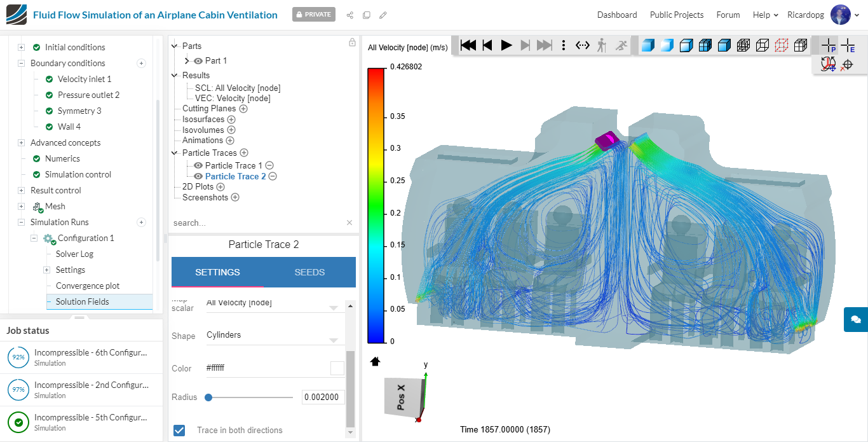Open the chat support widget
The image size is (868, 442).
[855, 319]
